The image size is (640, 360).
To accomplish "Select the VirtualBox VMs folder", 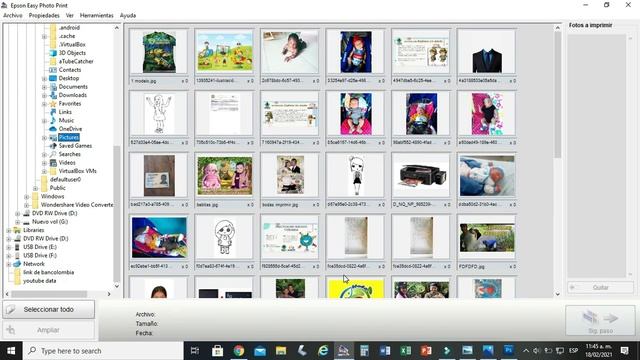I will (x=78, y=171).
